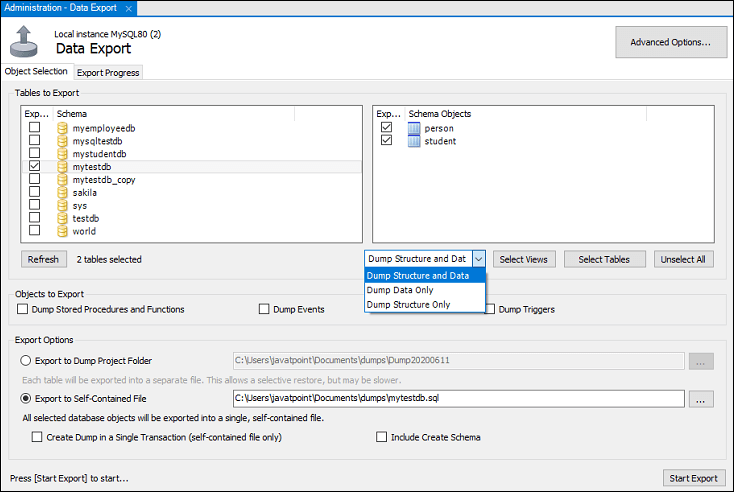This screenshot has height=492, width=734.
Task: Click the mytestdb_copy database icon
Action: (x=63, y=180)
